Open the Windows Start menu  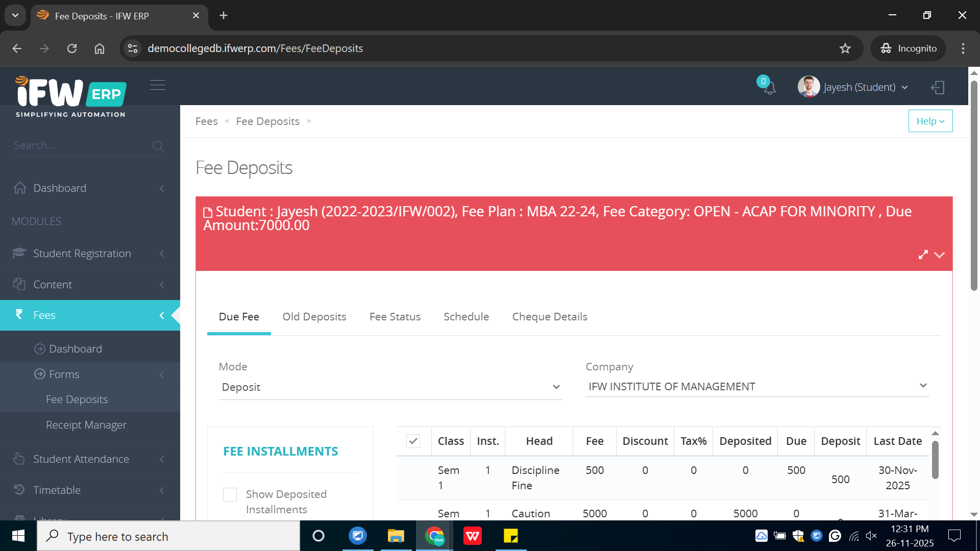18,536
